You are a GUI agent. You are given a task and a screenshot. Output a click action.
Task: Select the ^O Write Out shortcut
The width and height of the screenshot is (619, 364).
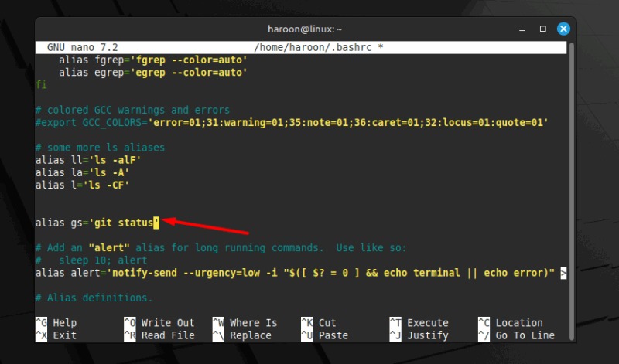tap(159, 323)
